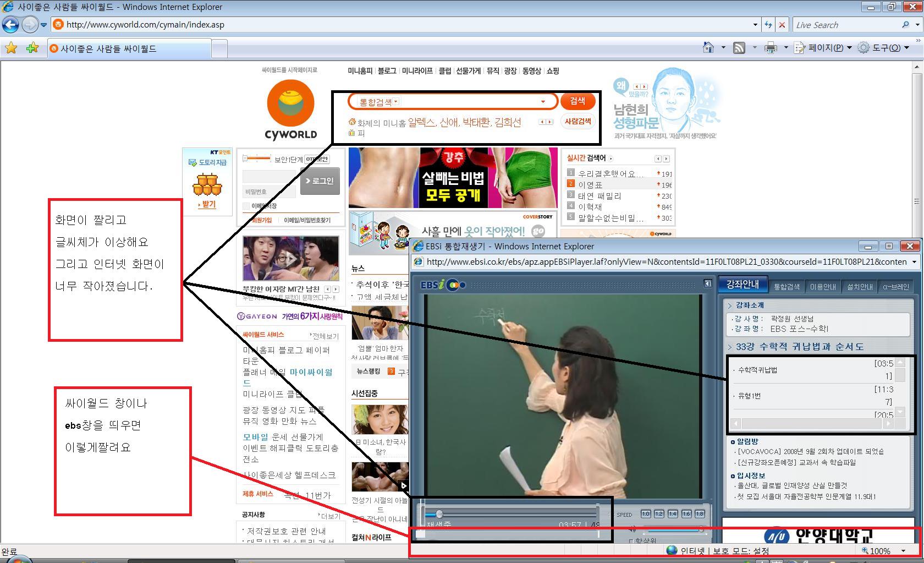Open the EBSi window address dropdown arrow
Image resolution: width=924 pixels, height=563 pixels.
(915, 262)
